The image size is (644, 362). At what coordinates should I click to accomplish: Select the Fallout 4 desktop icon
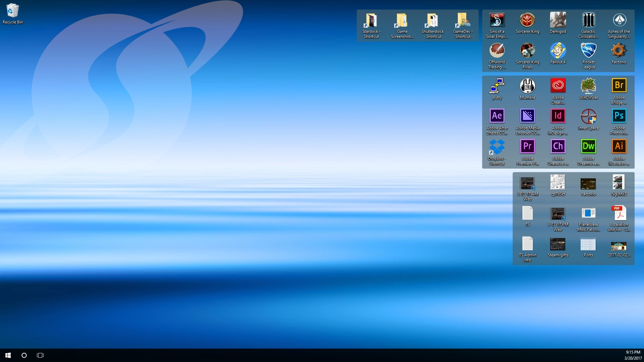[558, 51]
